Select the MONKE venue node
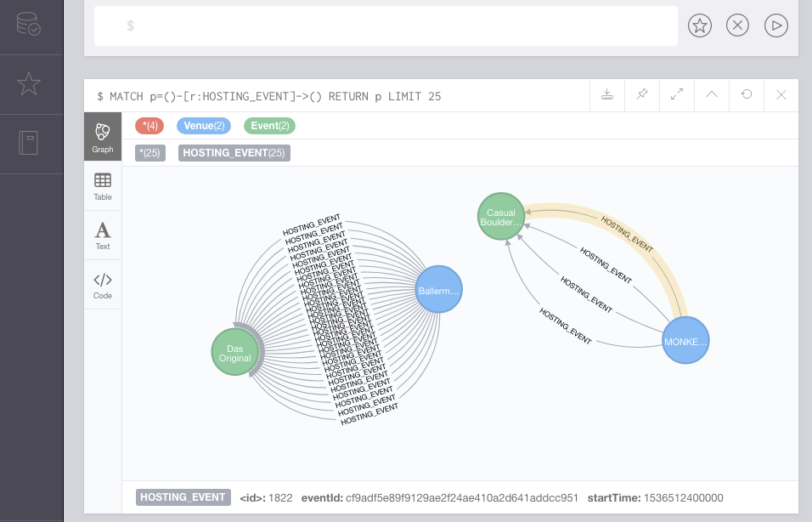 [685, 341]
